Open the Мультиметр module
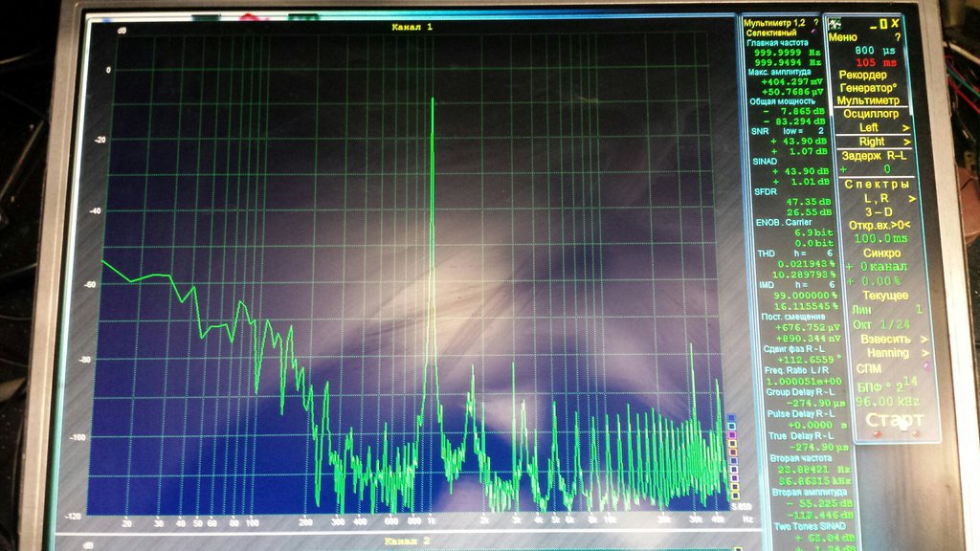This screenshot has height=551, width=980. click(868, 99)
